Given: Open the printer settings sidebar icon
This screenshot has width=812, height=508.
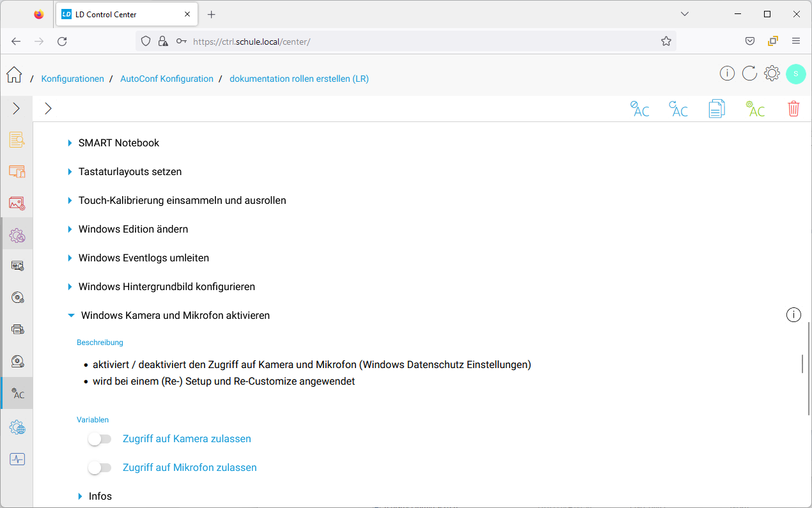Looking at the screenshot, I should [x=17, y=330].
